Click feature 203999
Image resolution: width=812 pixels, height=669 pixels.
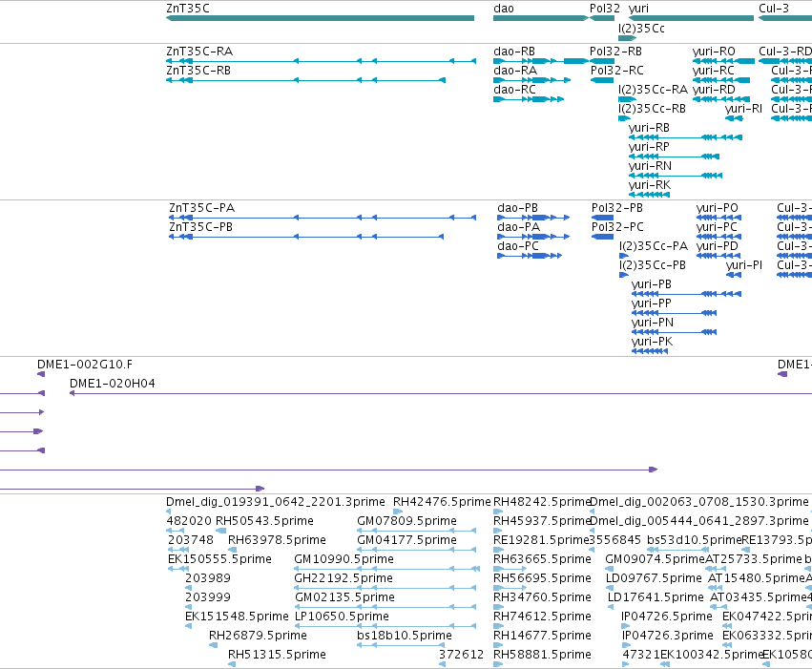click(x=189, y=607)
